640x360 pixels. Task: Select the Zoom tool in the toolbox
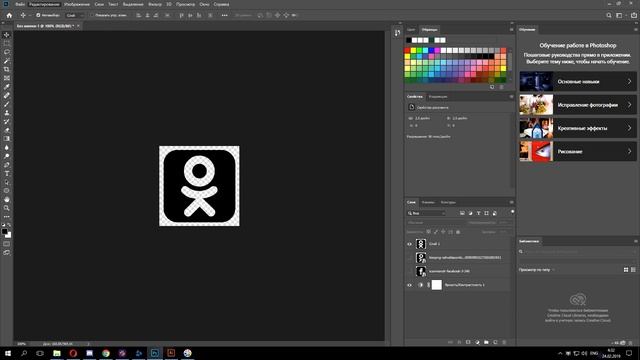point(7,208)
